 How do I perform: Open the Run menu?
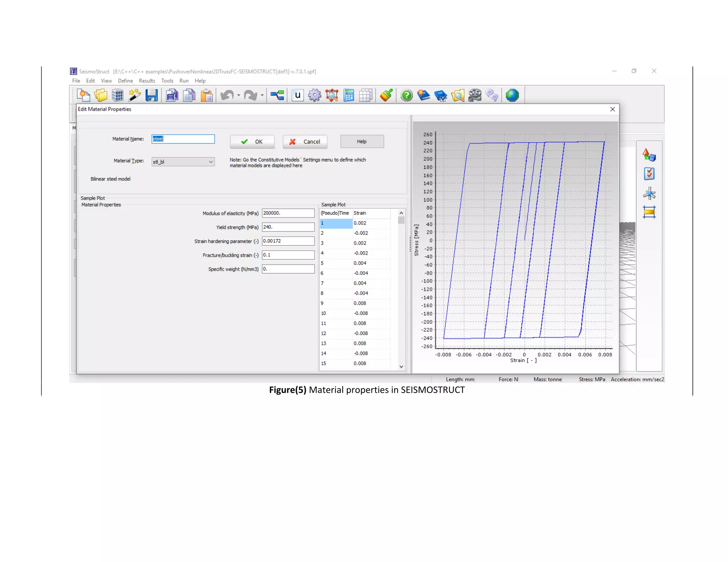pyautogui.click(x=184, y=81)
